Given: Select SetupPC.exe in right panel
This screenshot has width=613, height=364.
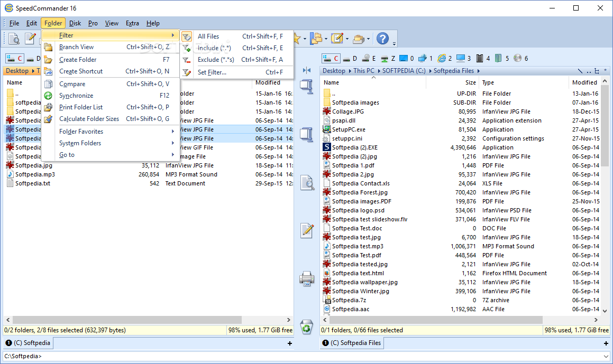Looking at the screenshot, I should point(349,129).
